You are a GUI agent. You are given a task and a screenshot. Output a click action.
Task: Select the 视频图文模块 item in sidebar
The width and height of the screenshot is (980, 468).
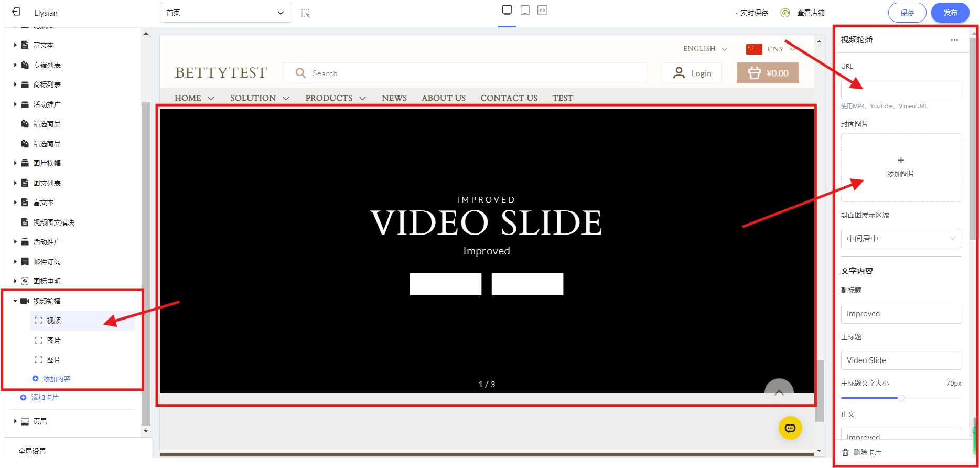[x=53, y=222]
